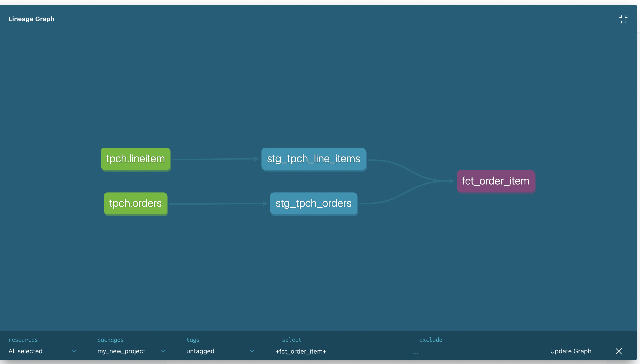
Task: Click the exit fullscreen icon
Action: tap(623, 19)
